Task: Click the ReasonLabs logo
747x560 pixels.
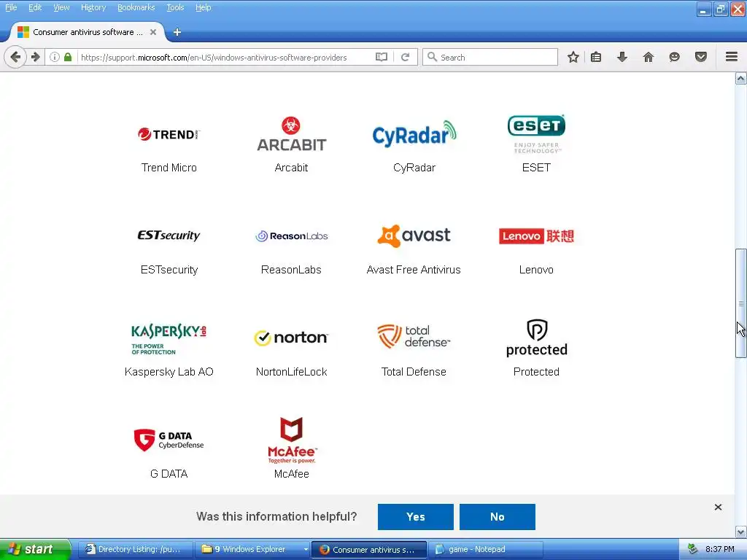Action: tap(292, 236)
